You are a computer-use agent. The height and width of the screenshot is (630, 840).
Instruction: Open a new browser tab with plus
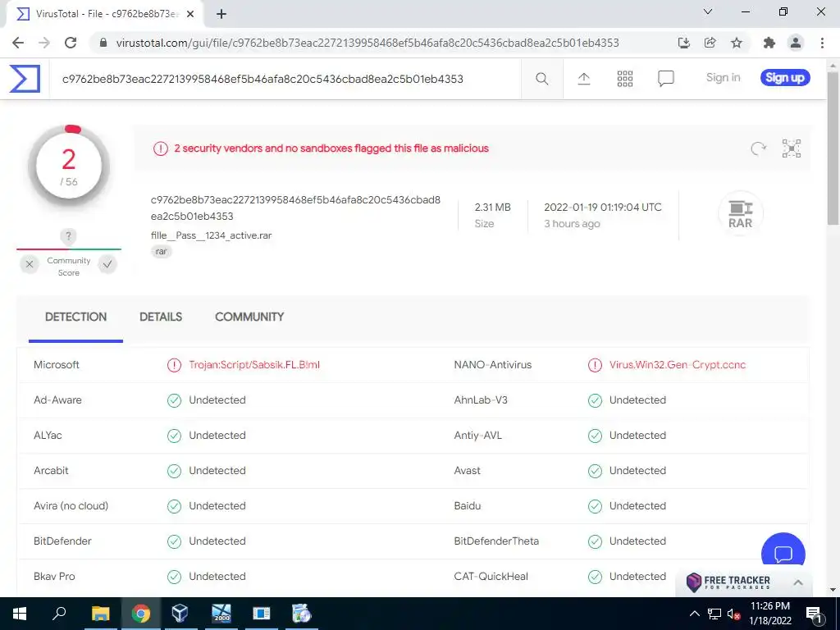click(221, 14)
